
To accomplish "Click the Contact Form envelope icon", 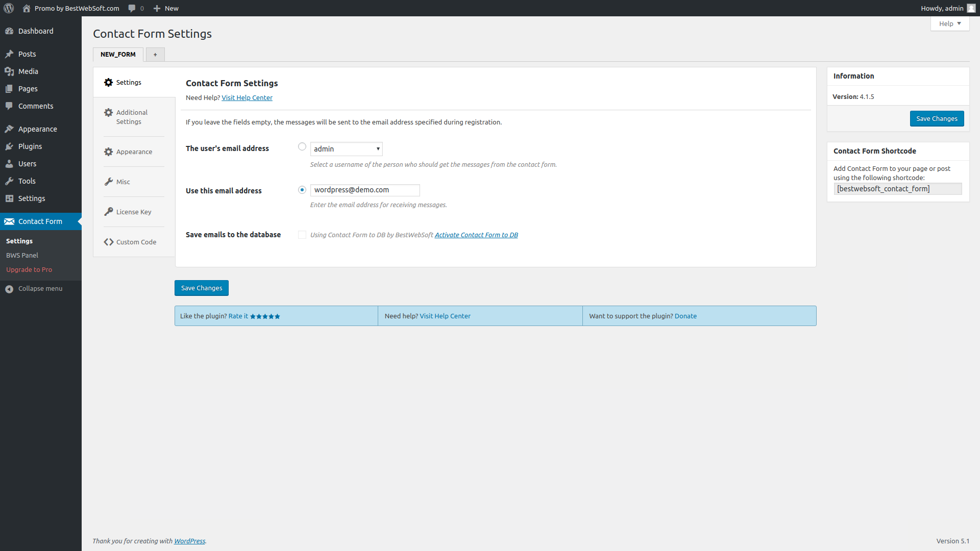I will coord(9,221).
